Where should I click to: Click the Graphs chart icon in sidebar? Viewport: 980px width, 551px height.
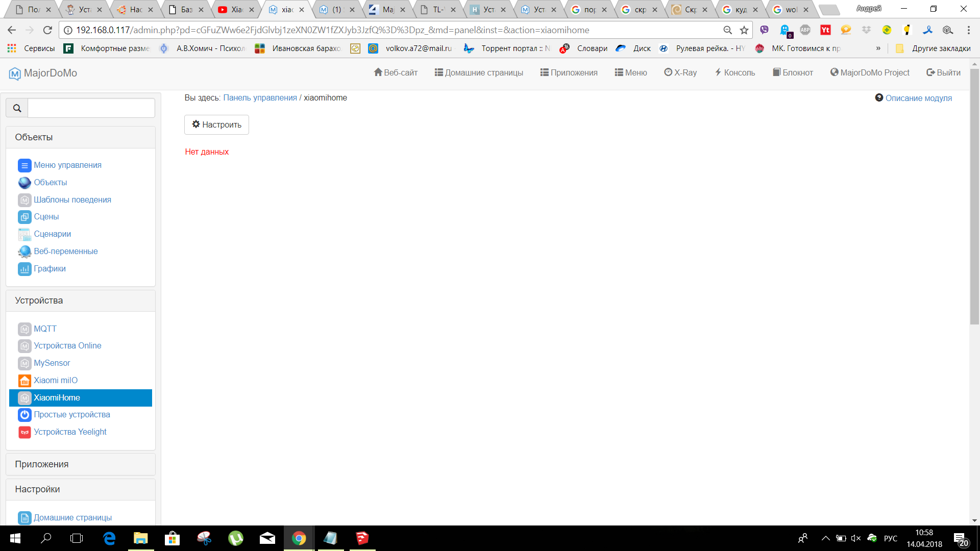coord(24,269)
